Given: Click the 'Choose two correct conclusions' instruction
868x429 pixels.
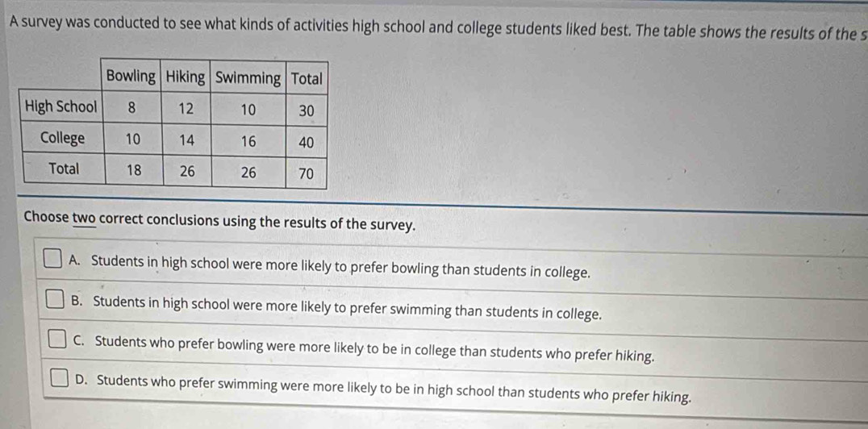Looking at the screenshot, I should (x=220, y=220).
